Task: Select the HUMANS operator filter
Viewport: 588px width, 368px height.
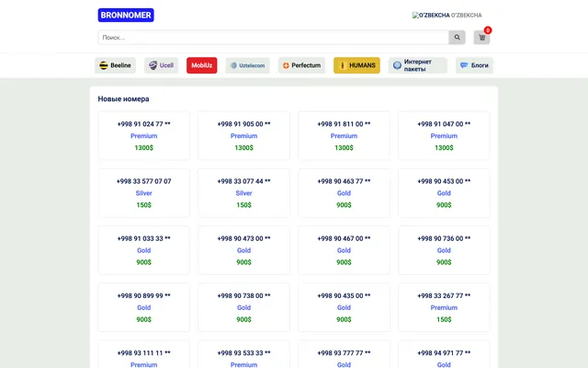Action: [x=356, y=65]
